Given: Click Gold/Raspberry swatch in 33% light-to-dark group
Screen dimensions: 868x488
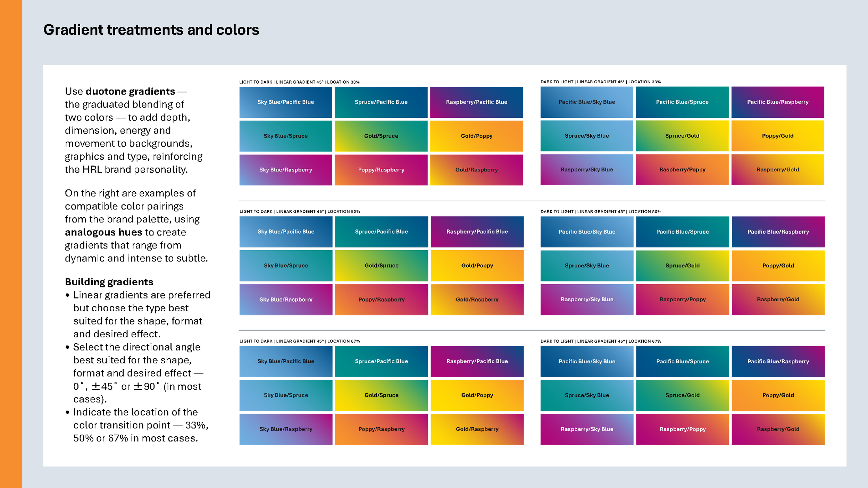Looking at the screenshot, I should coord(476,170).
